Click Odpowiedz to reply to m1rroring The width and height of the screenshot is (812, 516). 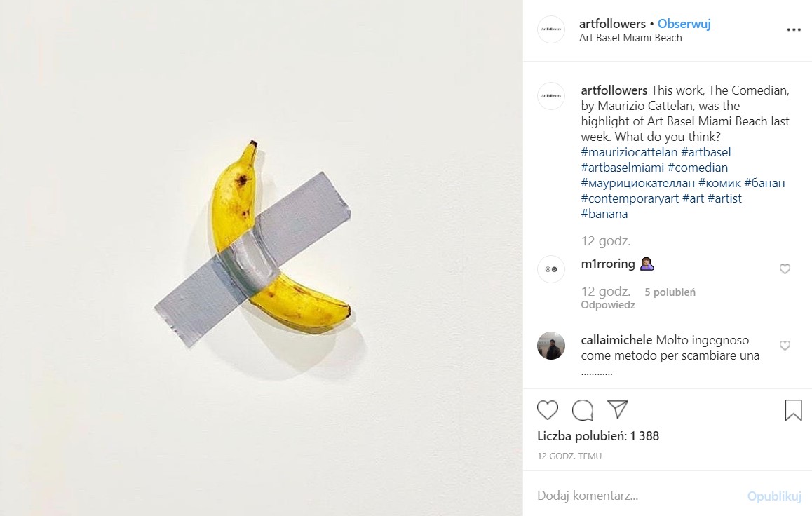(x=608, y=305)
